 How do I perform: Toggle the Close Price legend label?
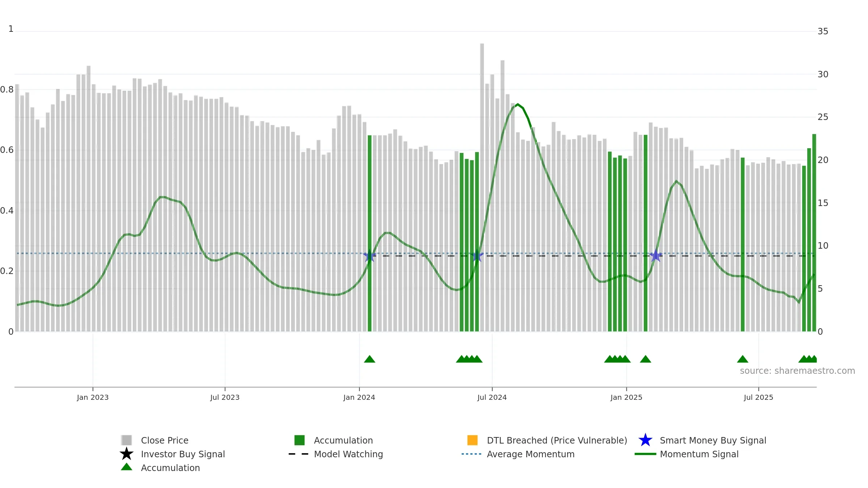(x=165, y=440)
